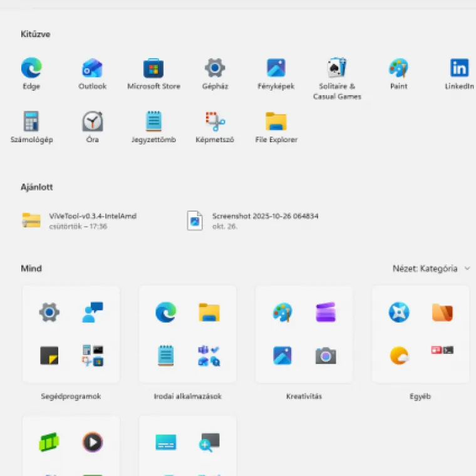The image size is (476, 476).
Task: Launch Paint in Kreativitás category
Action: click(282, 312)
